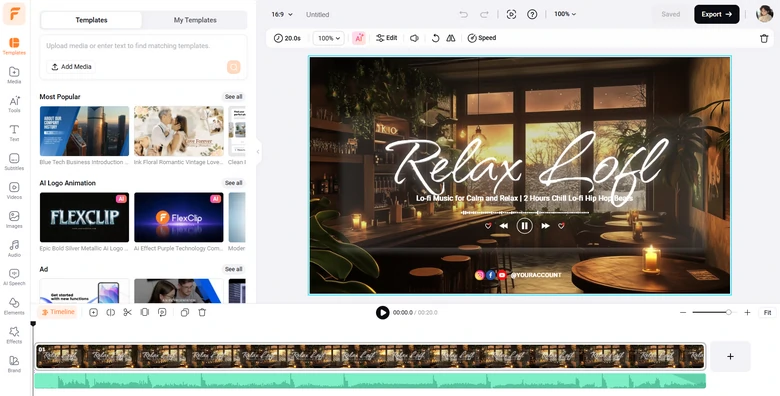Open the 16:9 aspect ratio dropdown

(x=282, y=14)
